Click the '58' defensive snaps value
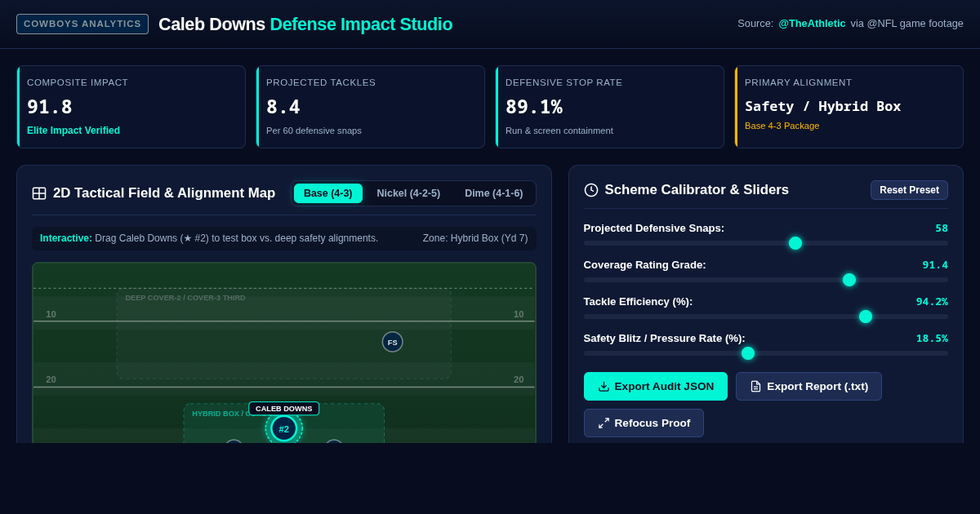 coord(942,228)
